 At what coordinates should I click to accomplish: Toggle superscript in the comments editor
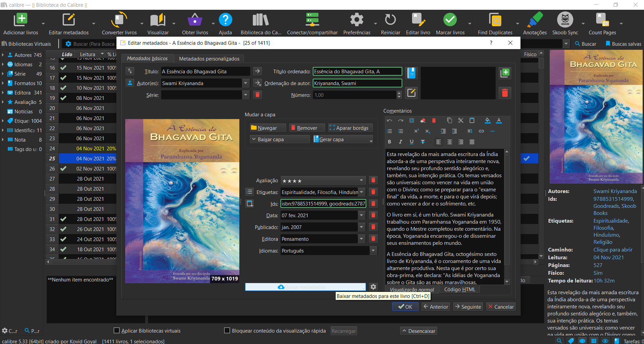click(x=416, y=131)
